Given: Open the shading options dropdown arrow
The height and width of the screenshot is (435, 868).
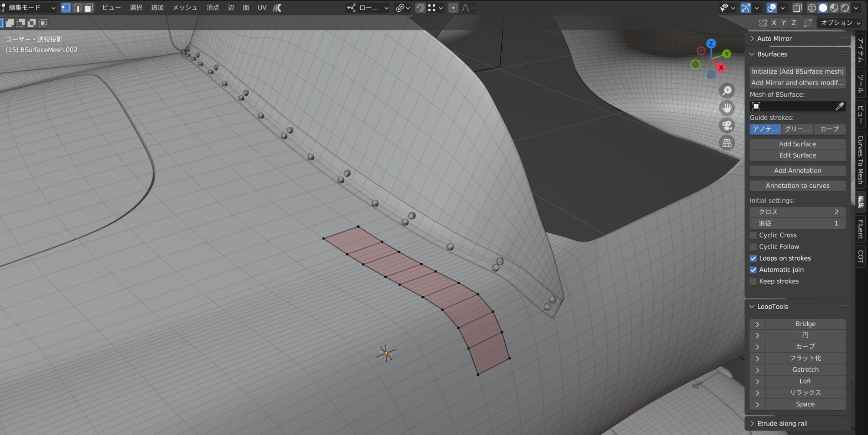Looking at the screenshot, I should pos(856,8).
